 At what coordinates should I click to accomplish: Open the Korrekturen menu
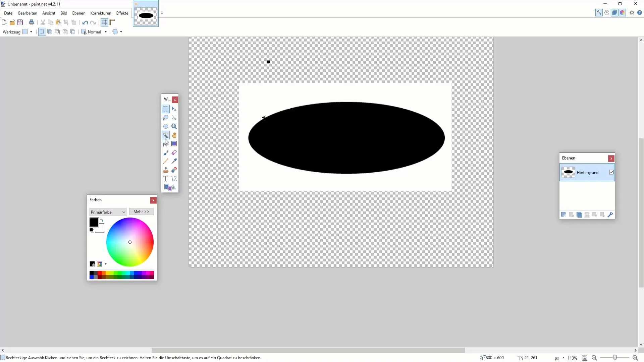[x=101, y=13]
